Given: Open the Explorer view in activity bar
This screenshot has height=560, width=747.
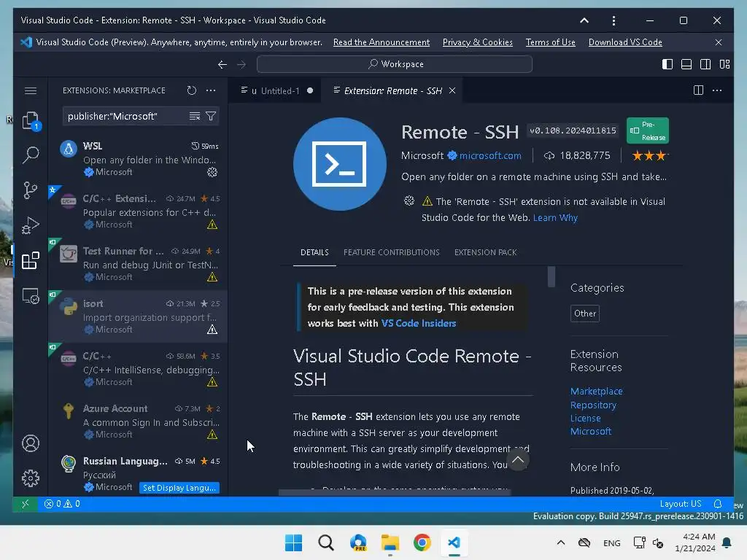Looking at the screenshot, I should coord(31,121).
